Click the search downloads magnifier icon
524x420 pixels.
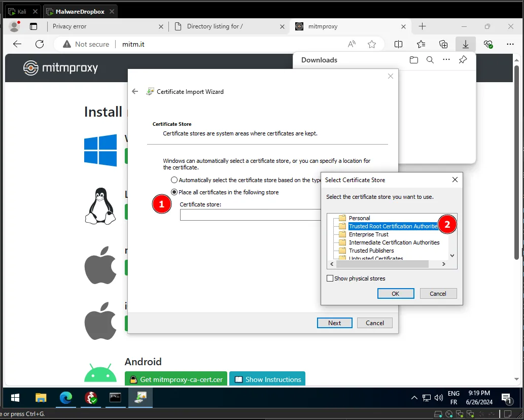coord(430,60)
